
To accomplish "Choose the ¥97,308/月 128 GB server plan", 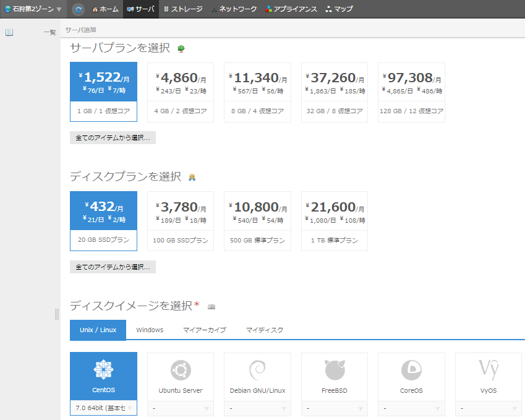I will click(411, 92).
